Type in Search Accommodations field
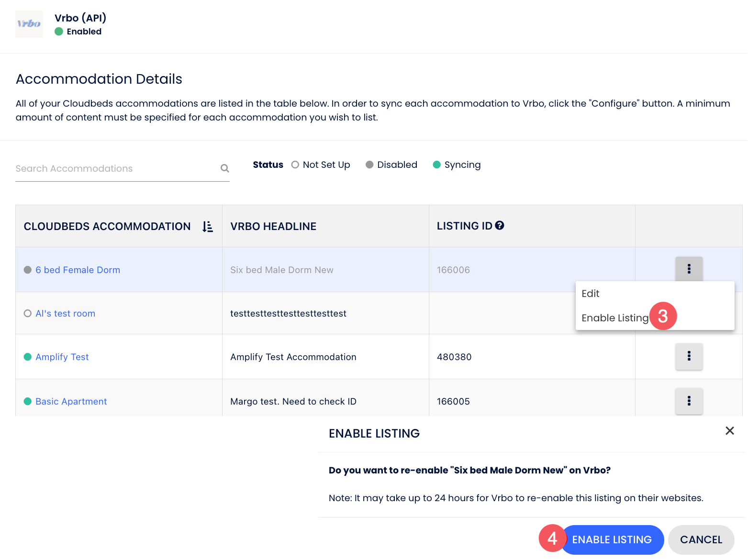The height and width of the screenshot is (560, 748). pos(115,168)
